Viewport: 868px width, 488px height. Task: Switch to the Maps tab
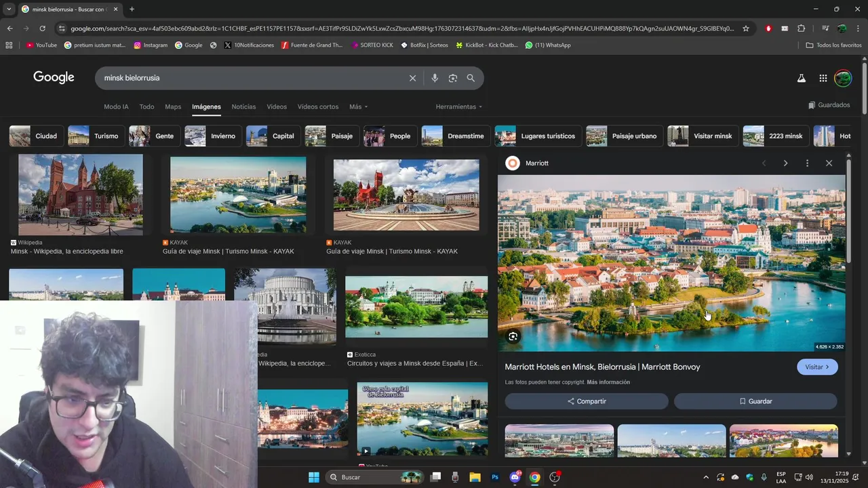[x=173, y=106]
